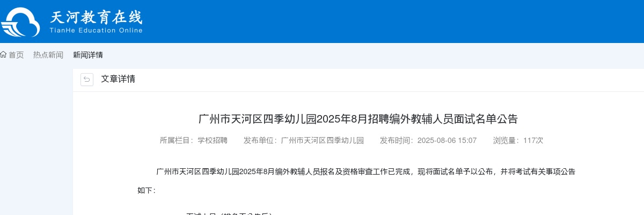Click the 发布单位 广州市天河区四季幼儿园 text
Viewport: 644px width, 215px height.
(x=304, y=140)
